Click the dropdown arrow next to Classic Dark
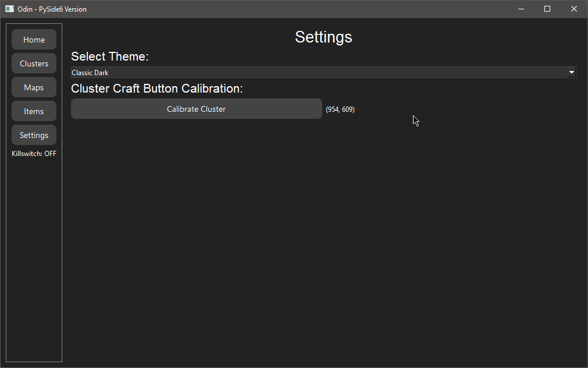588x368 pixels. pos(572,72)
